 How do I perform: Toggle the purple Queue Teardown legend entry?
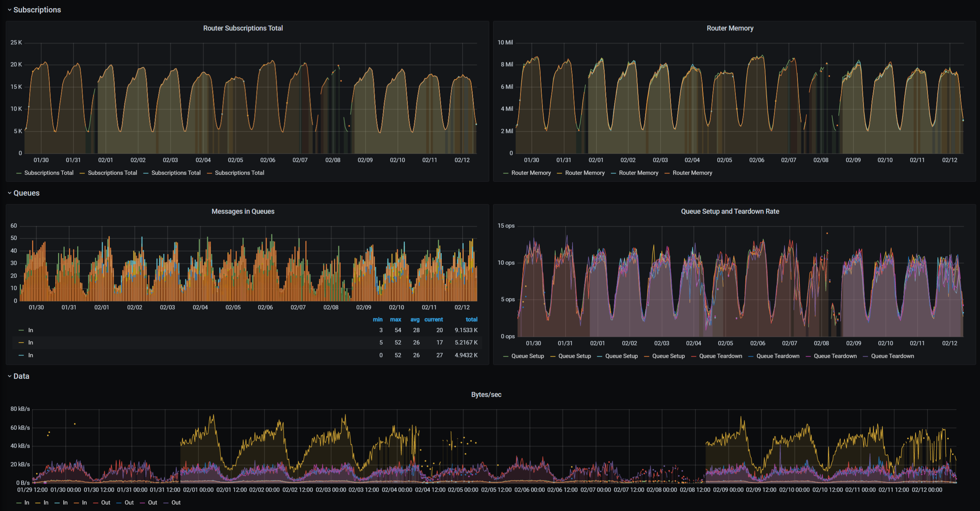coord(892,356)
